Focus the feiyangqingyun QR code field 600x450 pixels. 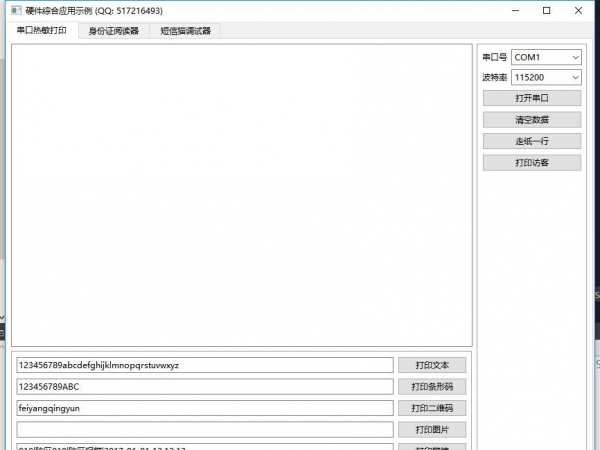coord(204,408)
